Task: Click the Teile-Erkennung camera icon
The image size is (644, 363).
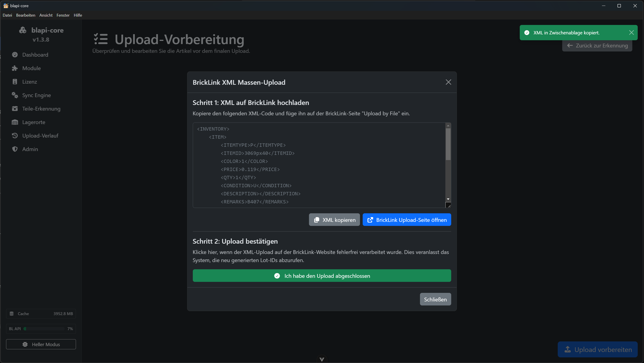Action: pos(15,109)
